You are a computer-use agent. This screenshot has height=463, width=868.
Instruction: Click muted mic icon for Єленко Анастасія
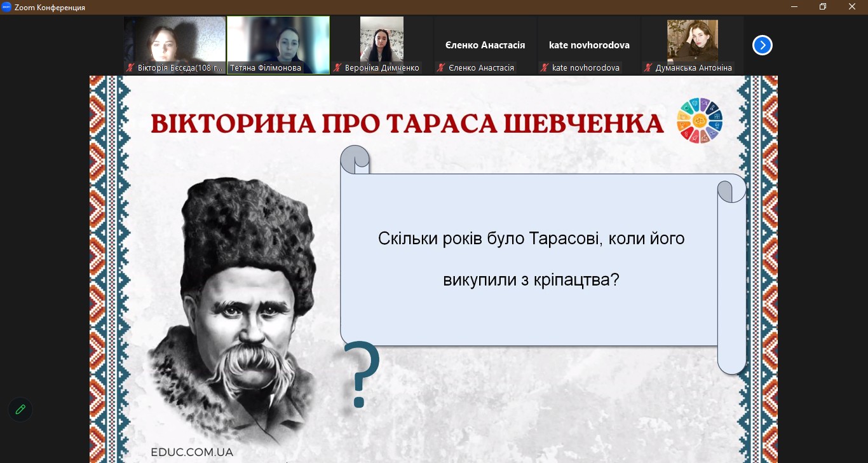pos(441,67)
